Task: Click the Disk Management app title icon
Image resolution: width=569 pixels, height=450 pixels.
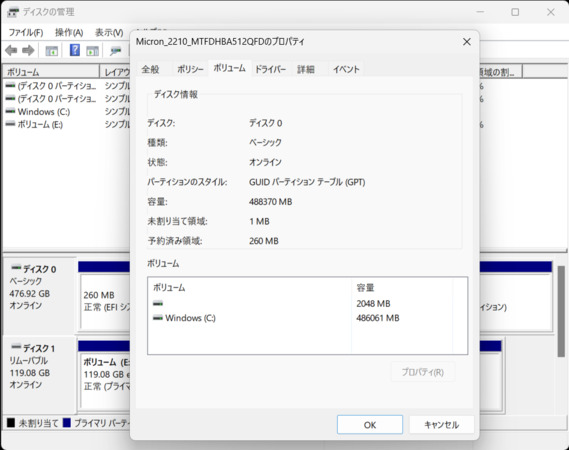Action: pos(13,12)
